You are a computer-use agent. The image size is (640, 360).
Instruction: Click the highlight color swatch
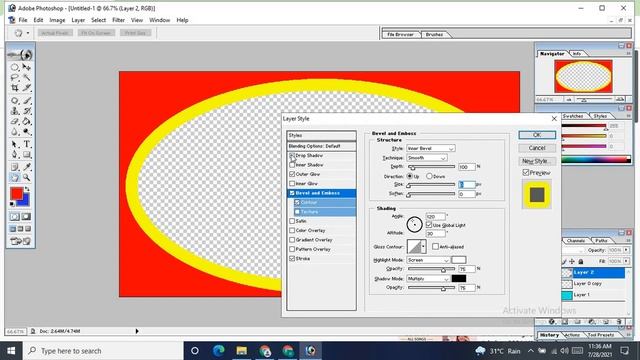(x=458, y=260)
